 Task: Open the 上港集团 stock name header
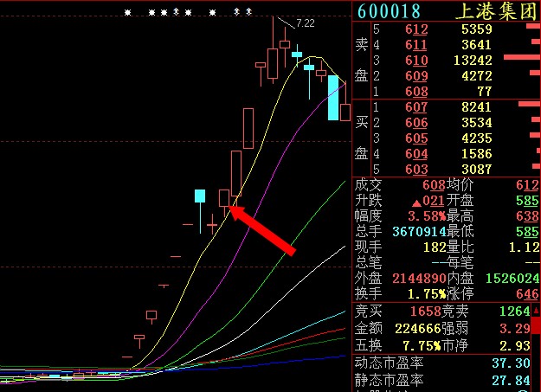click(496, 11)
